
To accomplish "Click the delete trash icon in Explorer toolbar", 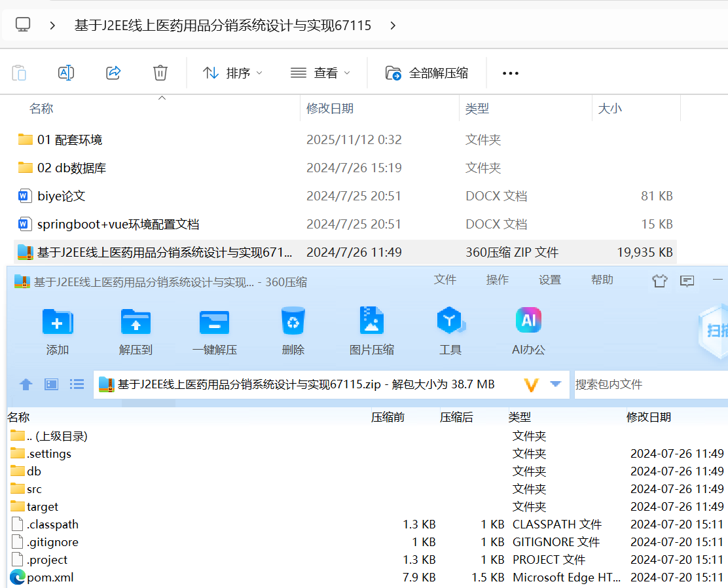I will [160, 73].
